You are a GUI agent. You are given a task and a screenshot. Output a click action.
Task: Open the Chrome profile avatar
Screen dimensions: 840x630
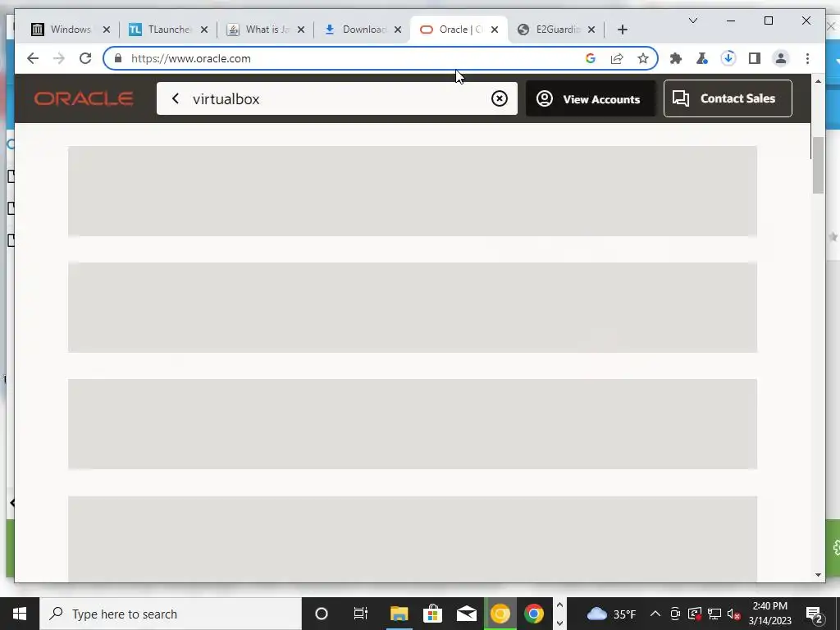coord(781,58)
